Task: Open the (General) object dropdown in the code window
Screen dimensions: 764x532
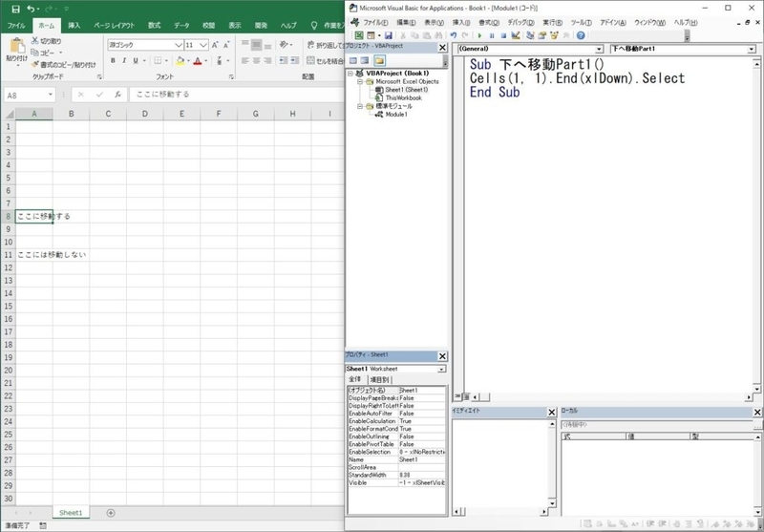Action: pos(600,49)
